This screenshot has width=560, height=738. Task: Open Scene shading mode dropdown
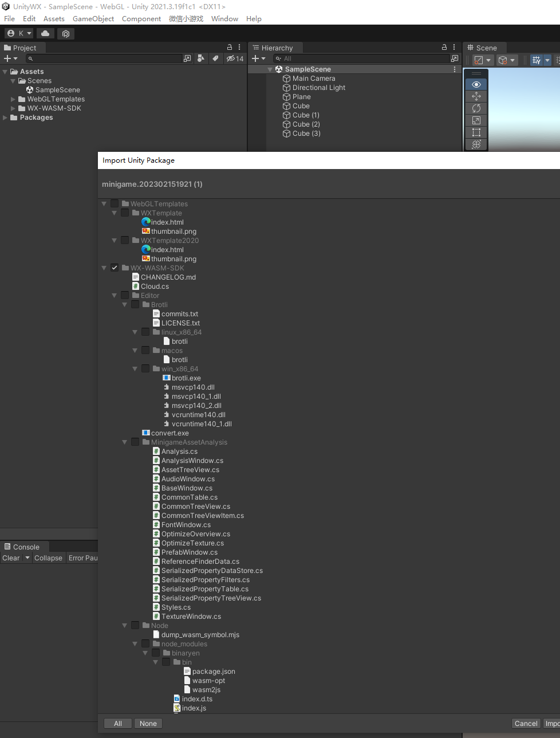pyautogui.click(x=483, y=60)
